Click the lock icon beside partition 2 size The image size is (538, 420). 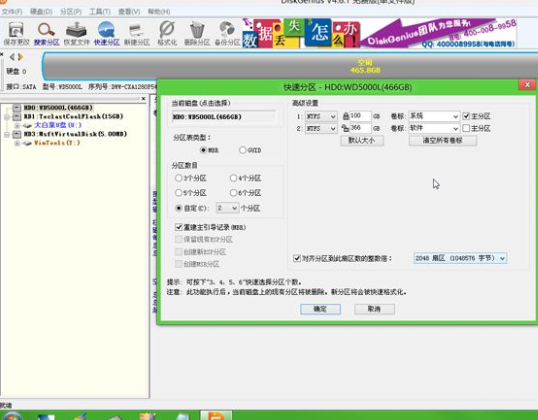[346, 128]
